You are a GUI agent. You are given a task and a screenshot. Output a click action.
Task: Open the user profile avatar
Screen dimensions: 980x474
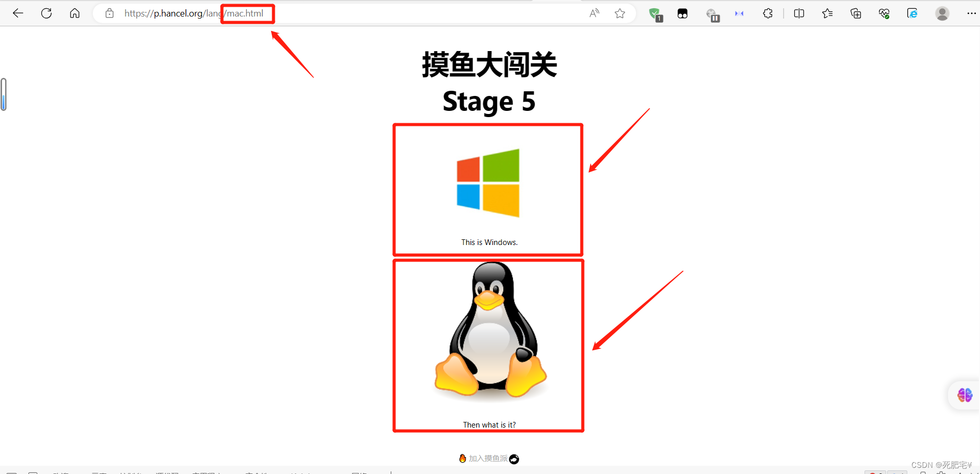[942, 13]
